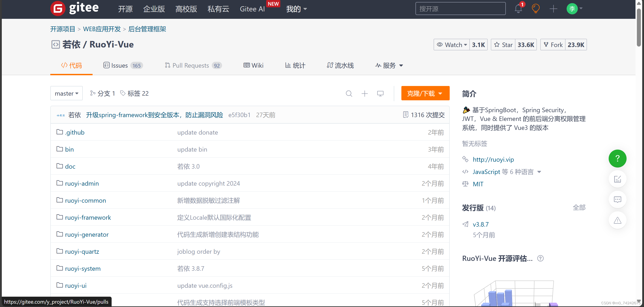Click 私有云 in top navigation

218,9
